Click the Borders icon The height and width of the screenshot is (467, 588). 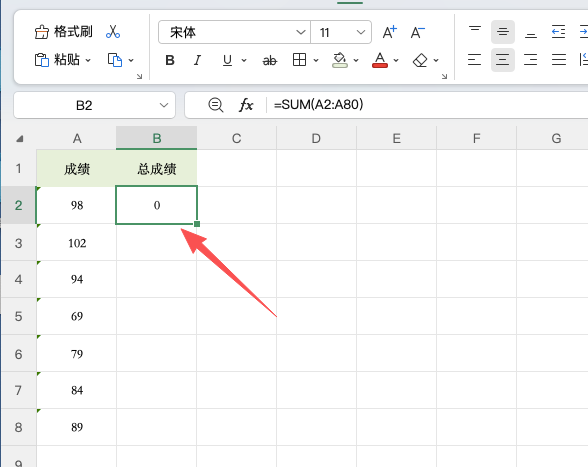tap(299, 60)
